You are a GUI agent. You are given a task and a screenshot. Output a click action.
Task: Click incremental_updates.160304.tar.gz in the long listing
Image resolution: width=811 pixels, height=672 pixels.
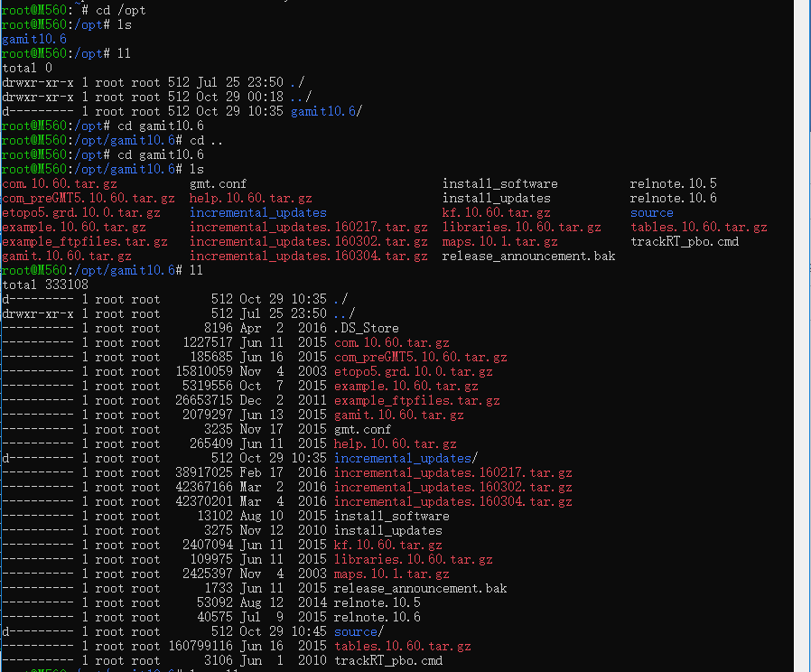coord(452,502)
